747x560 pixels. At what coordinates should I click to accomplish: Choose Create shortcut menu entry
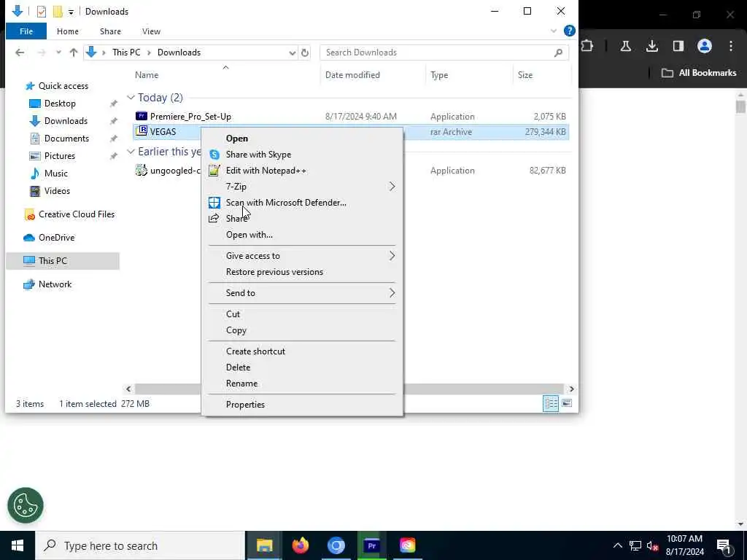(x=255, y=351)
